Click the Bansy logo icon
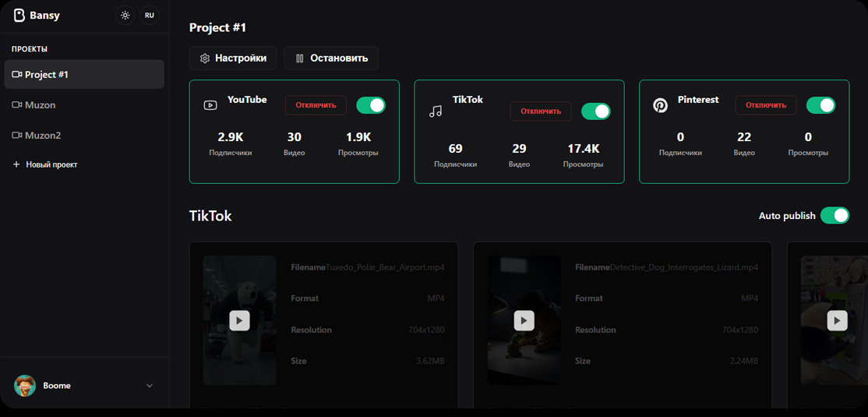The width and height of the screenshot is (868, 417). point(19,16)
